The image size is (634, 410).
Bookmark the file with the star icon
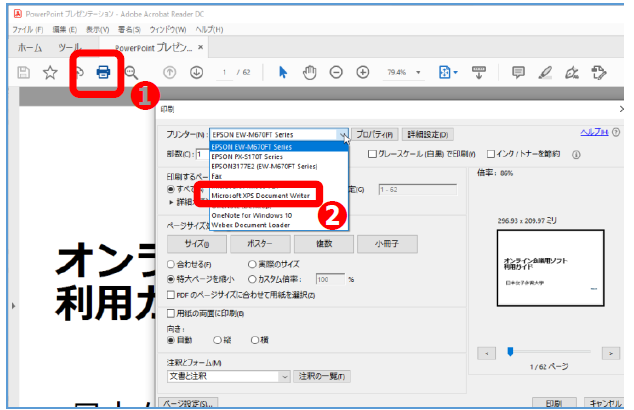click(50, 73)
